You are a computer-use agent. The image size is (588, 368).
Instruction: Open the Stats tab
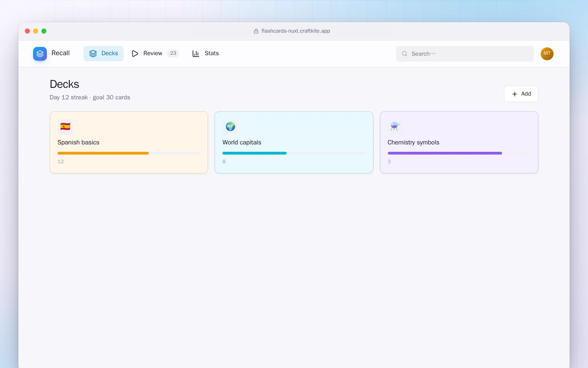click(x=205, y=53)
